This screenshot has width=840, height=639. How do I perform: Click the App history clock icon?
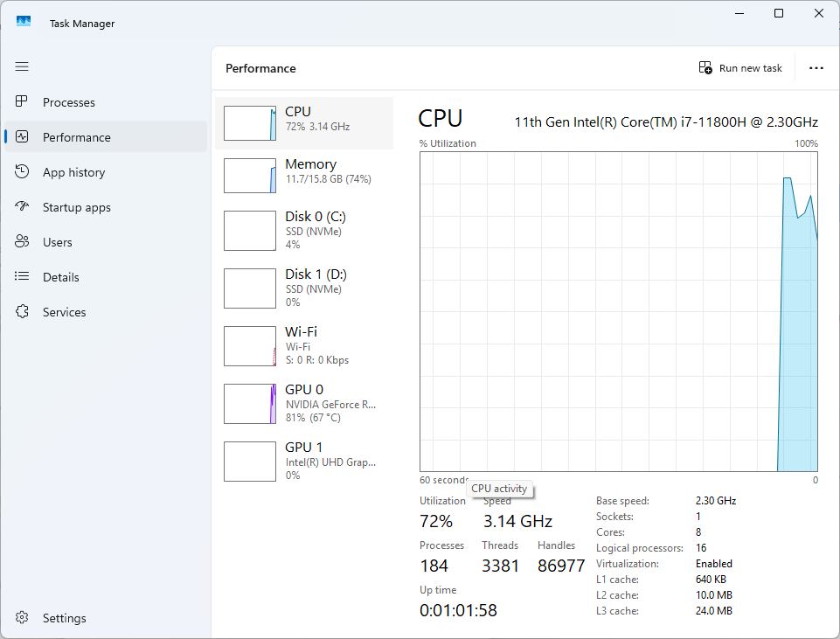pyautogui.click(x=22, y=171)
